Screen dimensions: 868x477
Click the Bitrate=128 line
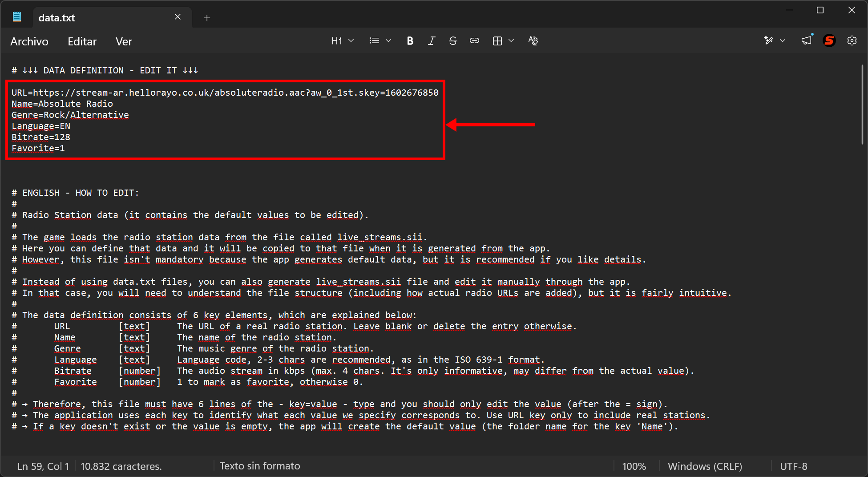(x=41, y=137)
